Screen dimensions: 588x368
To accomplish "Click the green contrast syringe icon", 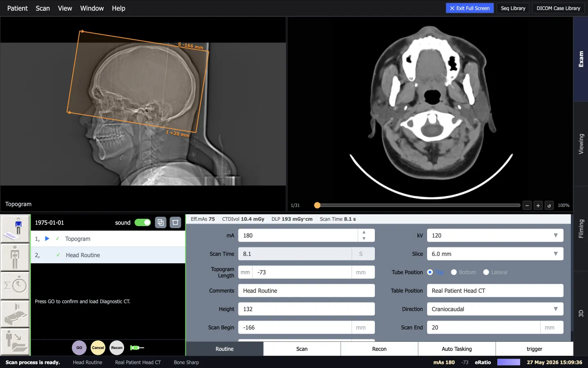I will tap(137, 348).
